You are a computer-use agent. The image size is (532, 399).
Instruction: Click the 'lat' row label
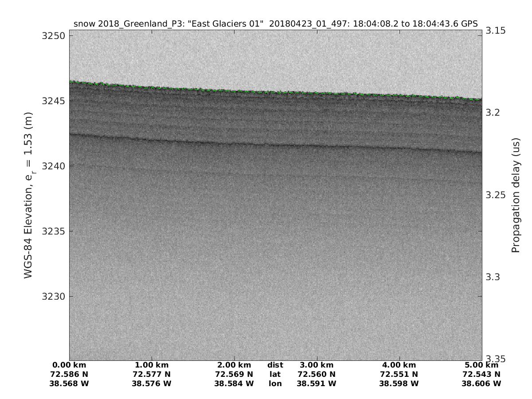click(x=275, y=375)
